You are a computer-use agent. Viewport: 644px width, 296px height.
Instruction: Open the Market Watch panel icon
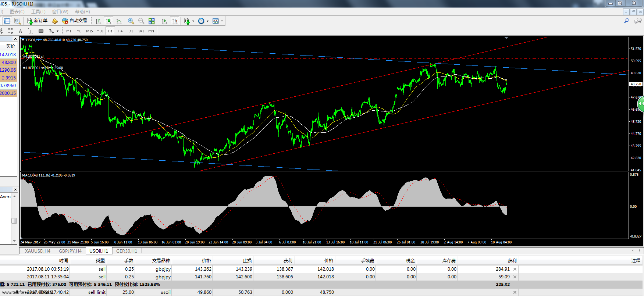pos(7,21)
